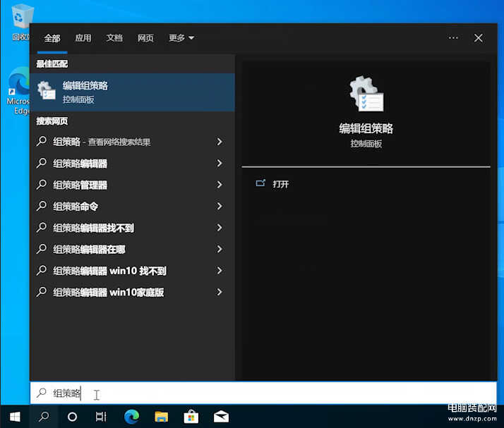Open Microsoft Store from the taskbar
This screenshot has height=428, width=504.
pyautogui.click(x=191, y=417)
